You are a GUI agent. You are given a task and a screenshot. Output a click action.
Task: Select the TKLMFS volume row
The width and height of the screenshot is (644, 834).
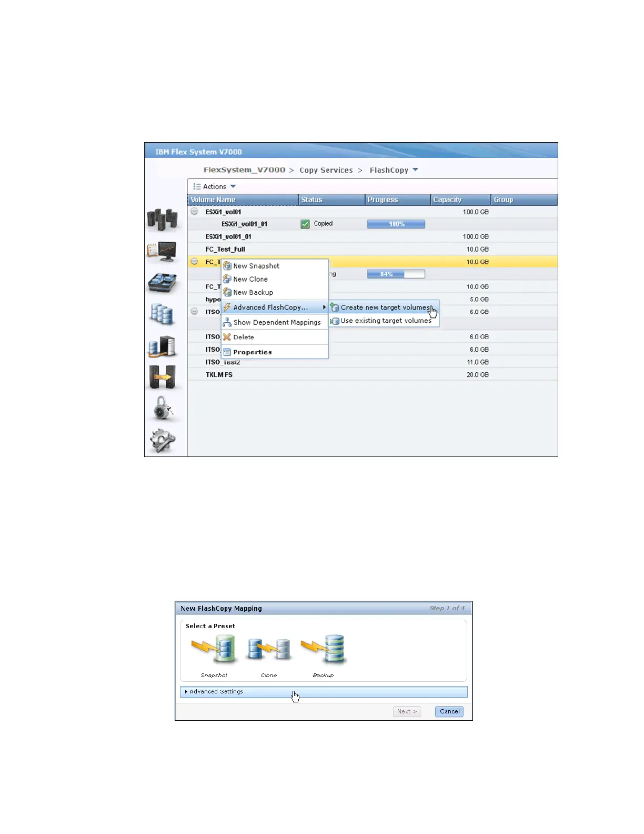pyautogui.click(x=373, y=374)
